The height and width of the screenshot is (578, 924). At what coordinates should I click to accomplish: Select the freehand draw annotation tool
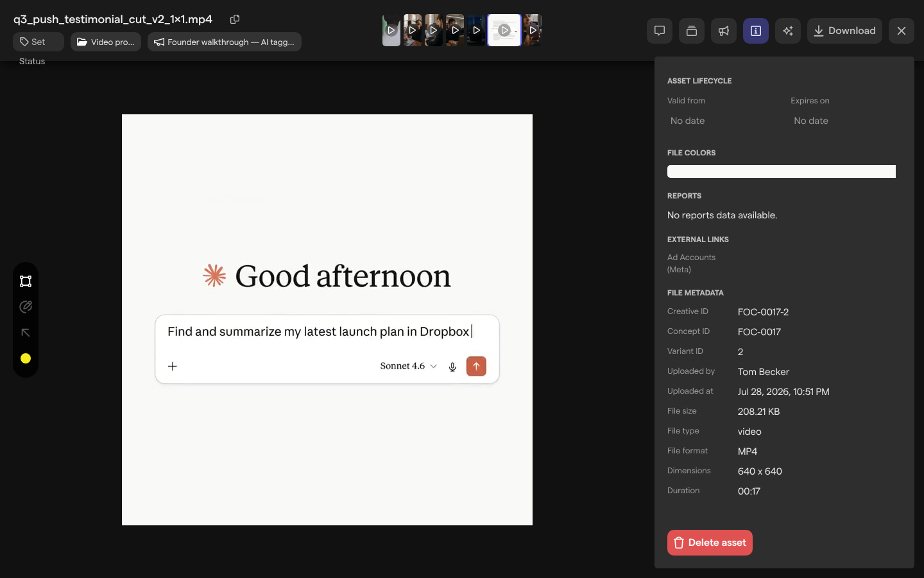[26, 307]
